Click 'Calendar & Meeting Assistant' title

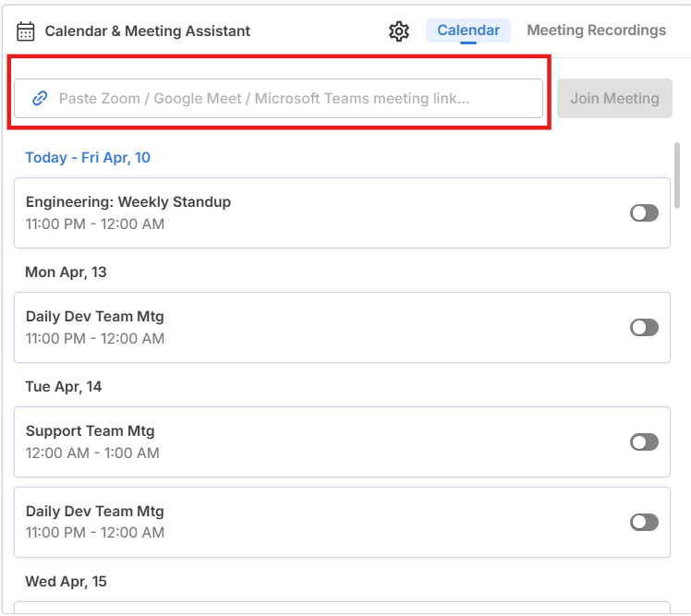pos(148,30)
